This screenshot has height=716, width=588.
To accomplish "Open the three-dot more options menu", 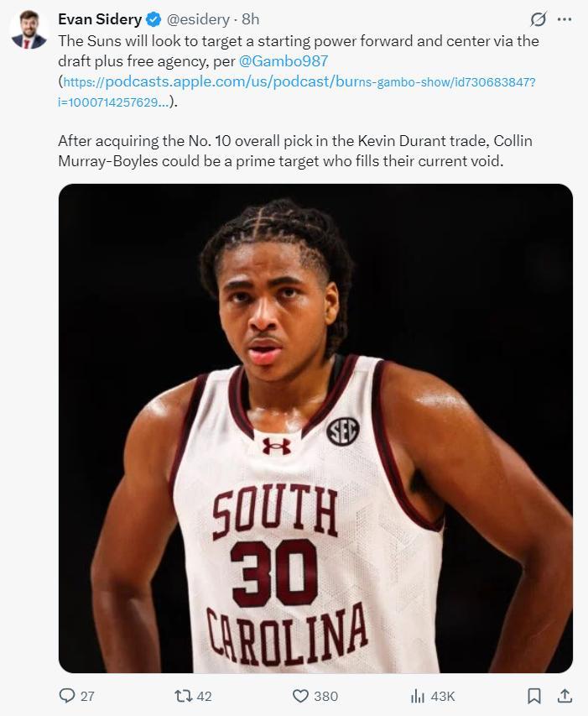I will [x=565, y=19].
